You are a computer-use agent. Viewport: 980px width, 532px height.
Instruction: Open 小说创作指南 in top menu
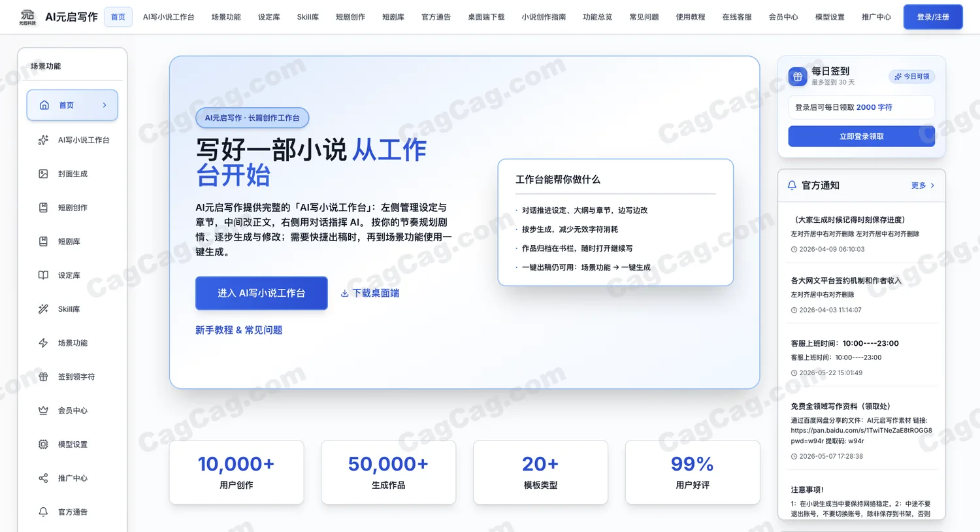tap(544, 17)
